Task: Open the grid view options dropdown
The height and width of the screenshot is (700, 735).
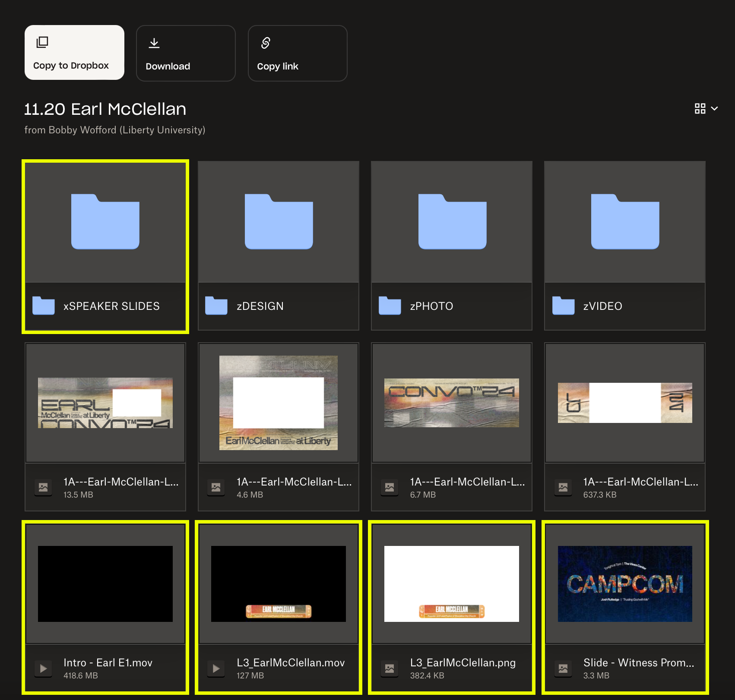Action: click(706, 109)
